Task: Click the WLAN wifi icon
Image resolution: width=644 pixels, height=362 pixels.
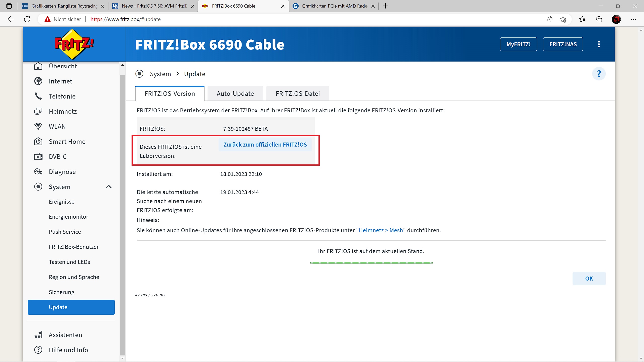Action: [x=38, y=126]
